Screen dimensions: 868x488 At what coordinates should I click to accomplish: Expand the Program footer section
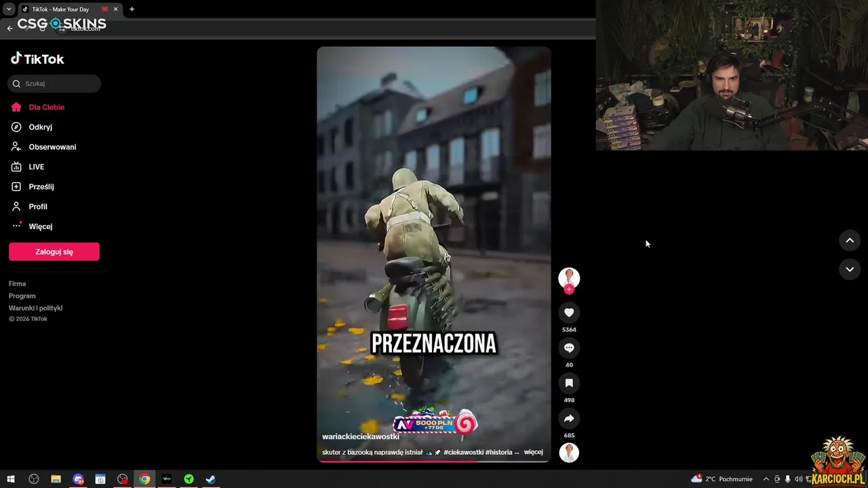pos(22,296)
